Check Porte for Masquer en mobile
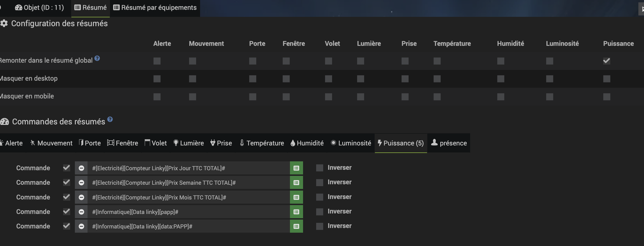The height and width of the screenshot is (246, 644). (253, 97)
